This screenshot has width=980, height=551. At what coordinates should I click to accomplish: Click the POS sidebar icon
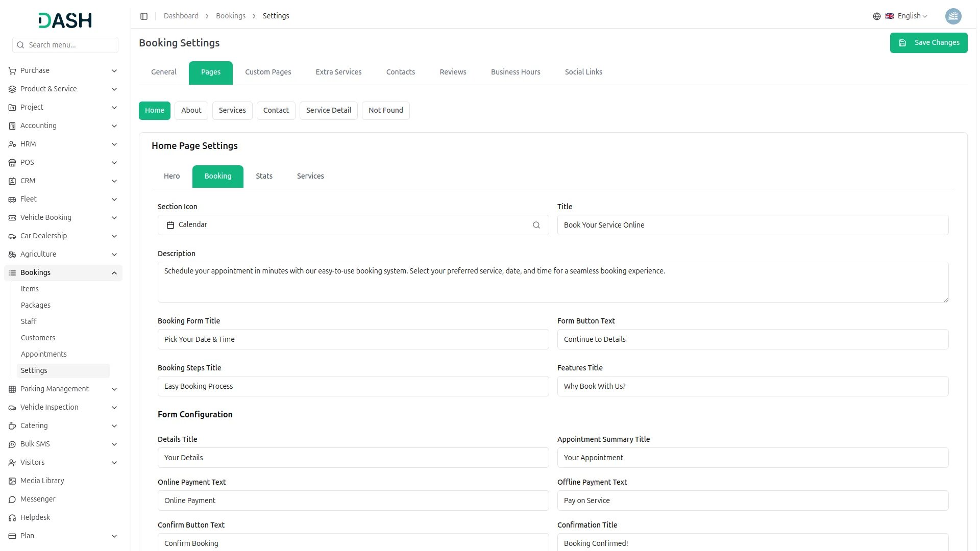(12, 163)
